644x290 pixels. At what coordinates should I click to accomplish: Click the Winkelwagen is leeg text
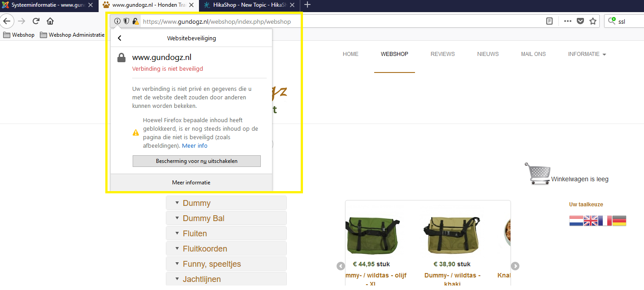coord(580,179)
